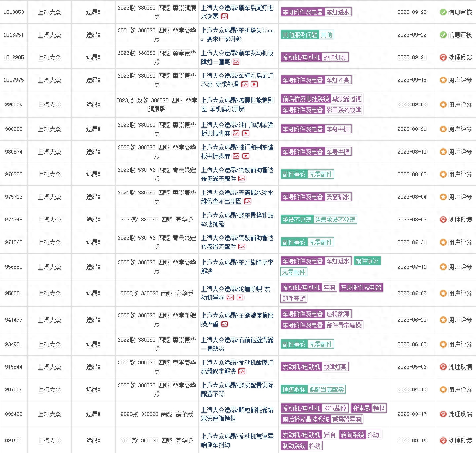The image size is (476, 453).
Task: Click complaint ID 998059
Action: (x=13, y=104)
